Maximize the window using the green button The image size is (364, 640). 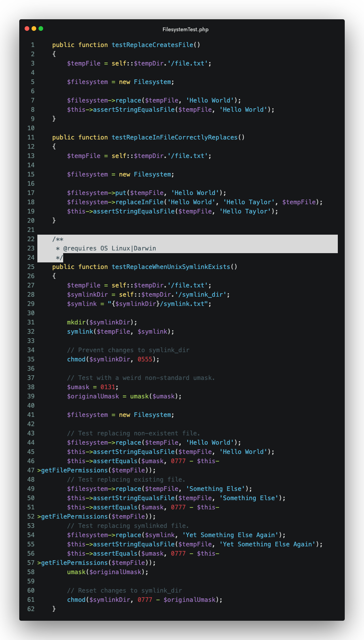(x=41, y=29)
